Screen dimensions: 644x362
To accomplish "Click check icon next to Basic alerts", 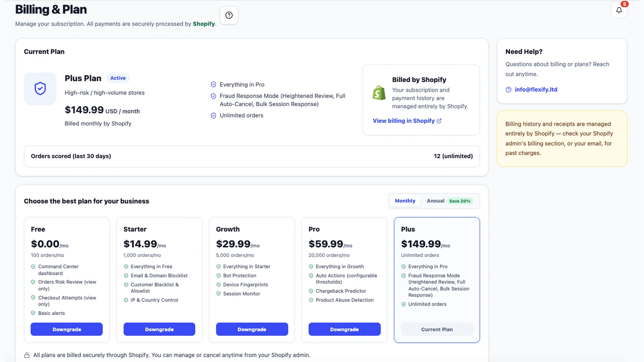I will tap(33, 313).
